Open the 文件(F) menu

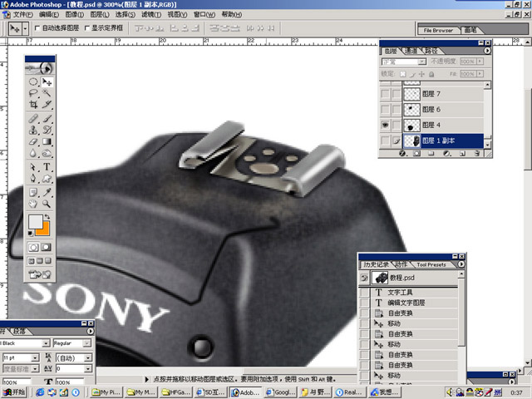point(22,15)
